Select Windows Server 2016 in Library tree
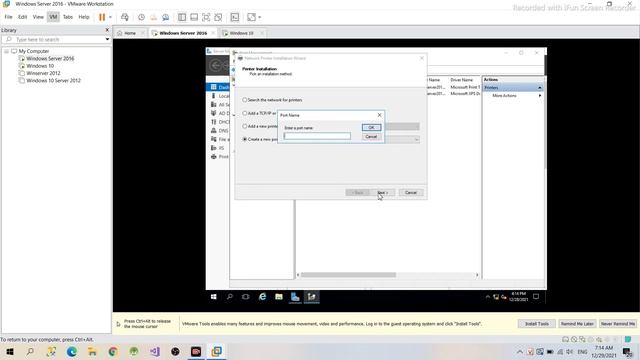The image size is (640, 360). point(50,59)
